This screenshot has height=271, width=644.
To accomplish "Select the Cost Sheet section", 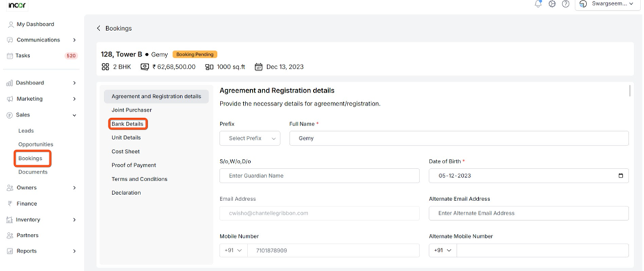I will point(125,152).
